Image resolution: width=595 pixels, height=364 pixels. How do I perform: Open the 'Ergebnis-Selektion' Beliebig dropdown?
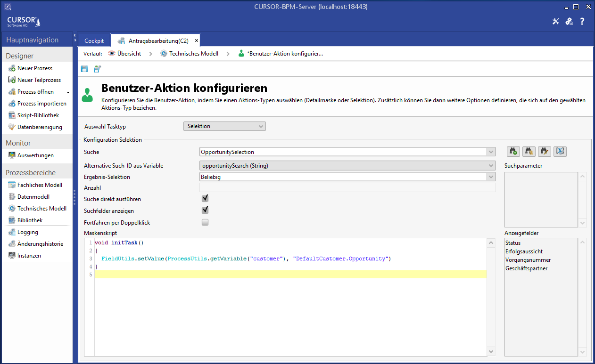click(491, 177)
